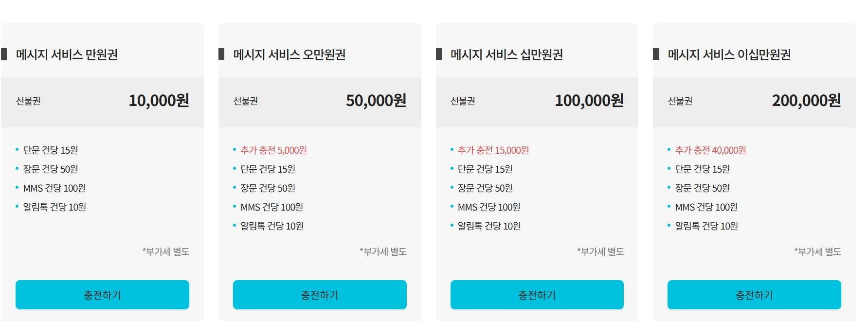
Task: Select the 메시지 서비스 이십만원권 title
Action: coord(729,54)
